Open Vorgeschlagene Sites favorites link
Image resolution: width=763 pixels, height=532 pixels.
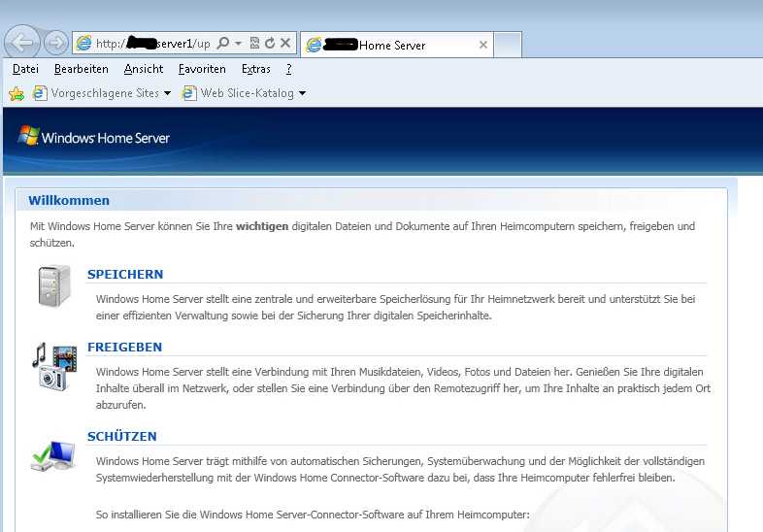pyautogui.click(x=96, y=93)
